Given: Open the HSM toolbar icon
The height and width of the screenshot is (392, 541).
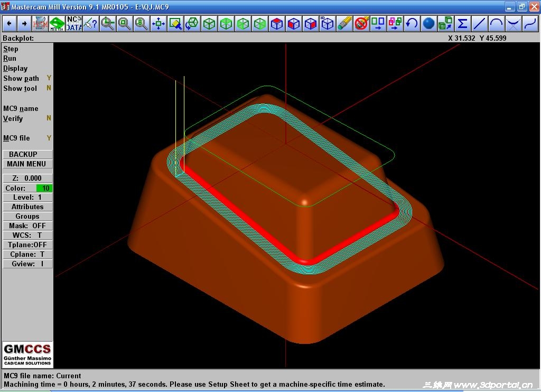Looking at the screenshot, I should point(40,23).
